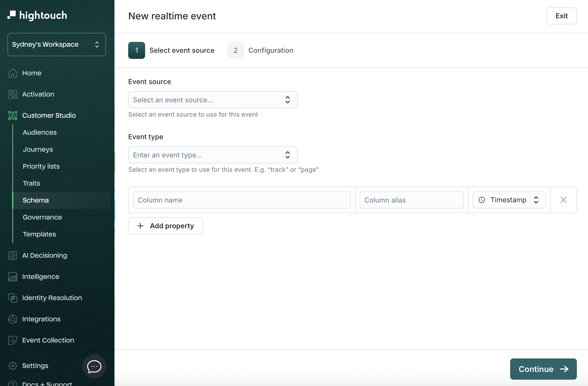Open the Activation label in sidebar
588x386 pixels.
[x=38, y=94]
